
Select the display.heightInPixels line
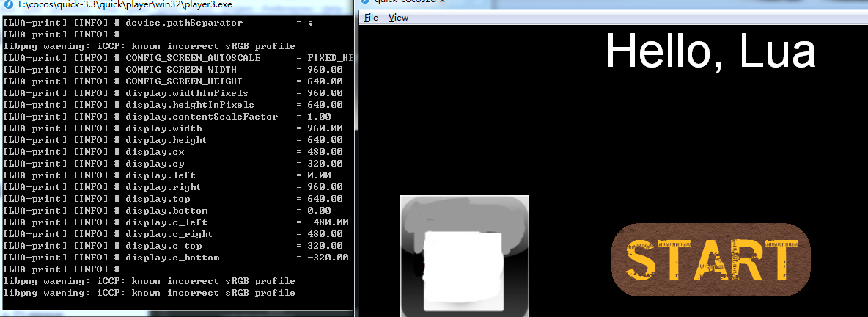point(173,104)
